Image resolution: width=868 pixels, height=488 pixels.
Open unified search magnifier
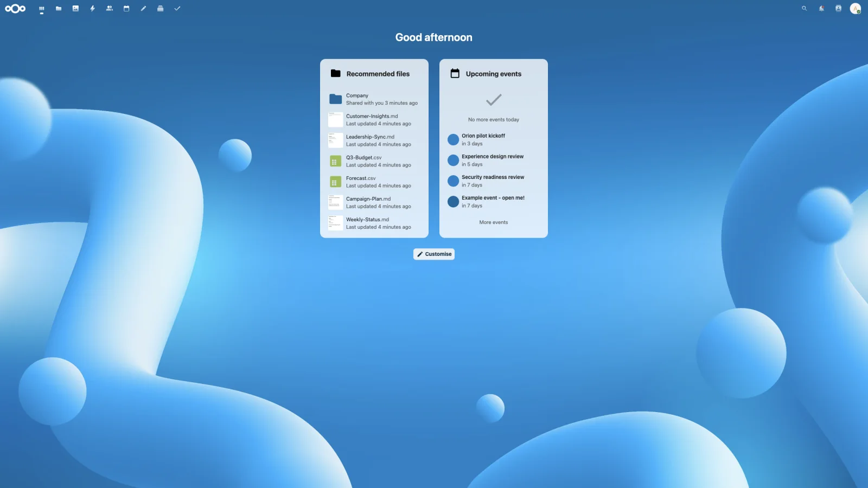[805, 9]
